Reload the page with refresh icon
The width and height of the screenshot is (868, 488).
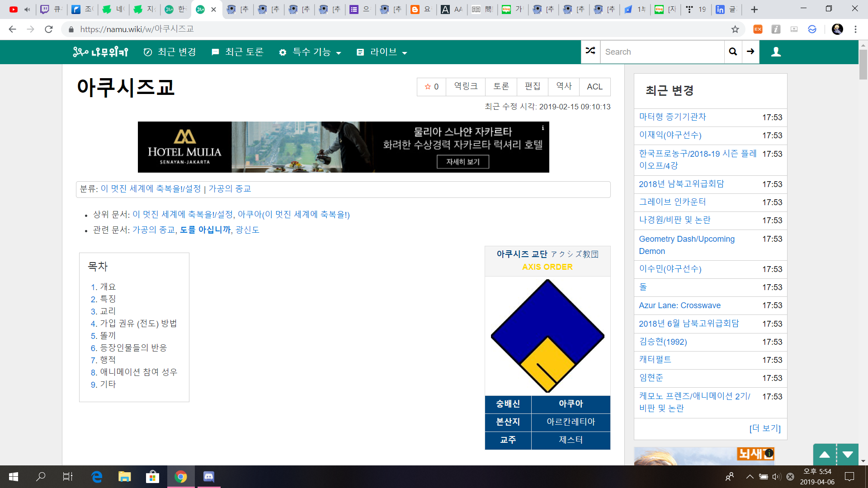[x=49, y=29]
